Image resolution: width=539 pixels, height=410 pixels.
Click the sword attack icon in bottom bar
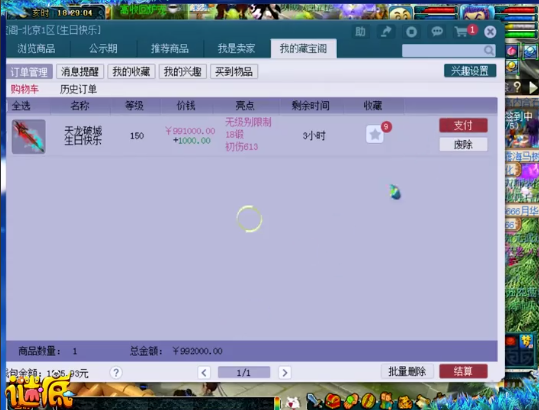[314, 401]
